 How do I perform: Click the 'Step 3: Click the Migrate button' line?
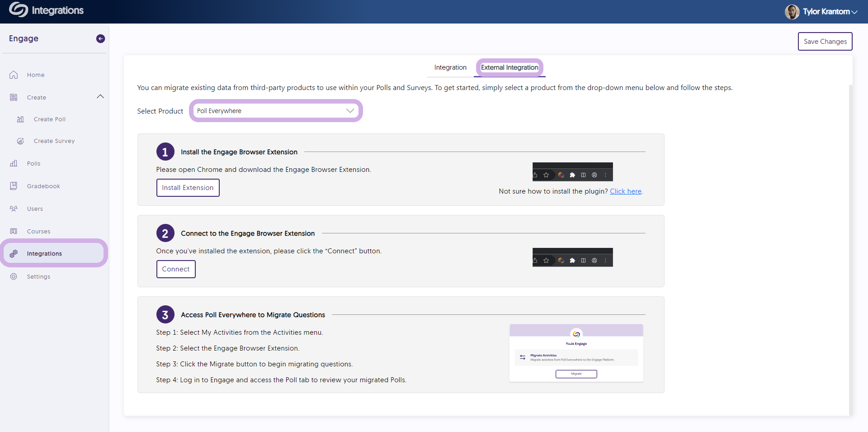pos(255,364)
